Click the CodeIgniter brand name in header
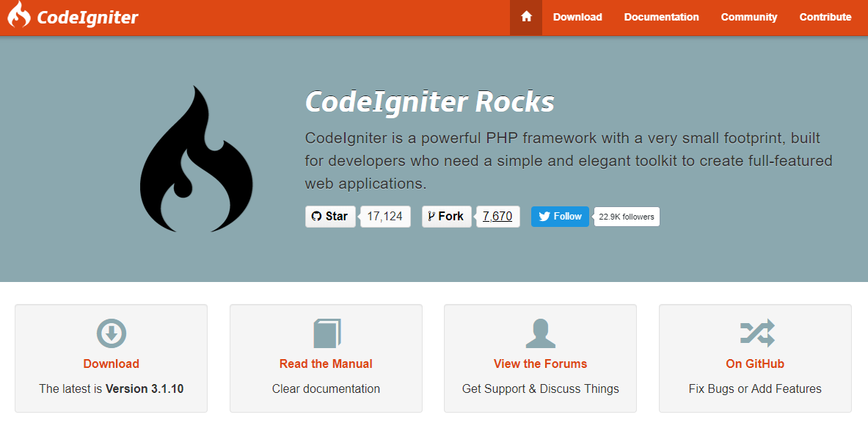The image size is (868, 423). click(87, 18)
